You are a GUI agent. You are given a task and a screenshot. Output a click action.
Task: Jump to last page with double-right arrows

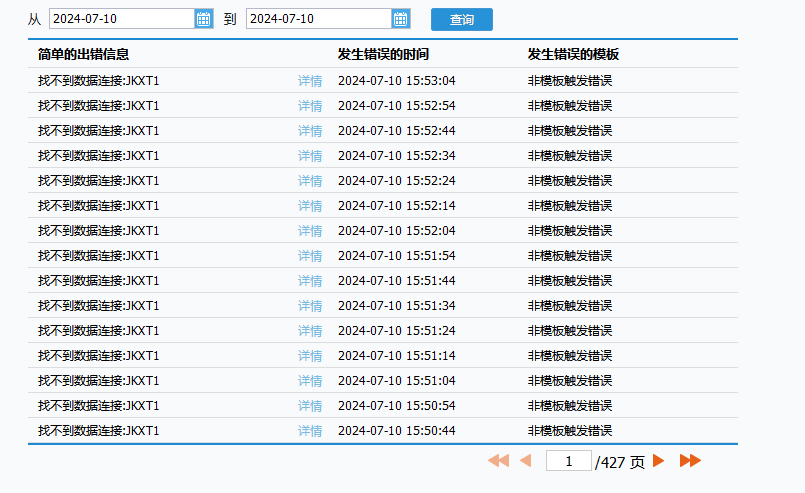(x=690, y=461)
